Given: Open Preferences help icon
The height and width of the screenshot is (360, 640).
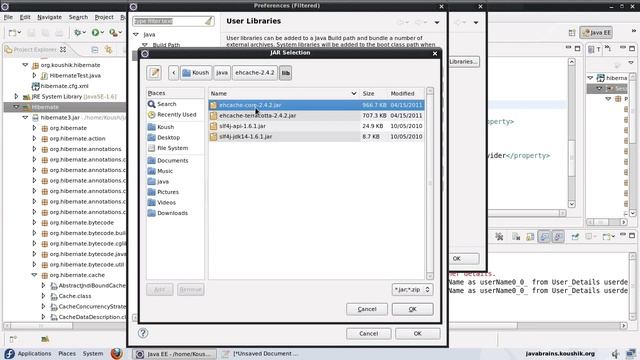Looking at the screenshot, I should [x=143, y=333].
